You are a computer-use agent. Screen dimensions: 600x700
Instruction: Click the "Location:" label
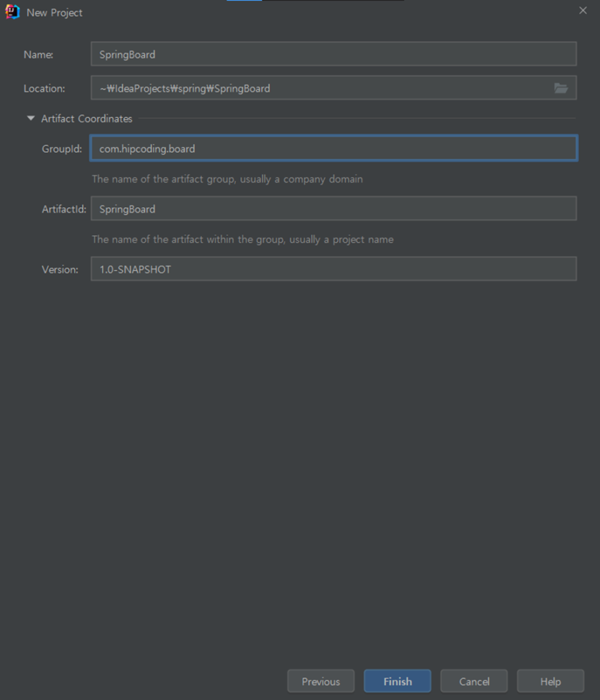(x=44, y=89)
